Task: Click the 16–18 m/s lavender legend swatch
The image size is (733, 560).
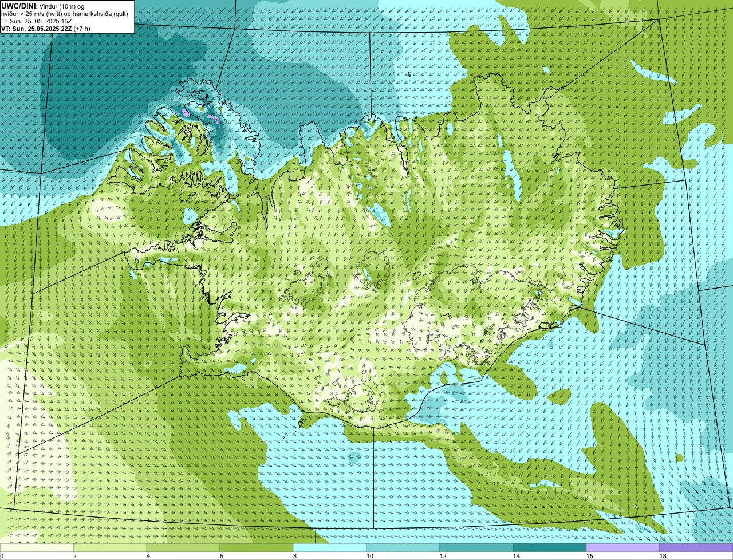Action: (x=623, y=547)
